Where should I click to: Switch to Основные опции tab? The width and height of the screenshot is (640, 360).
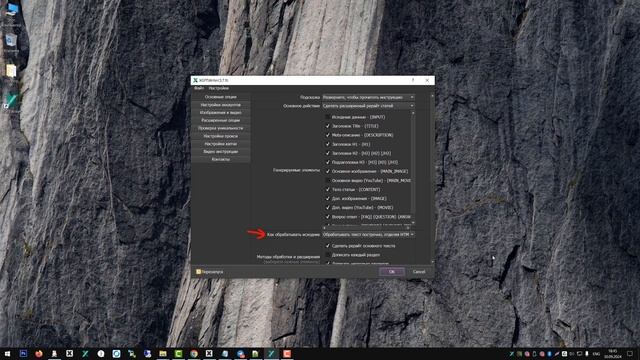click(220, 97)
